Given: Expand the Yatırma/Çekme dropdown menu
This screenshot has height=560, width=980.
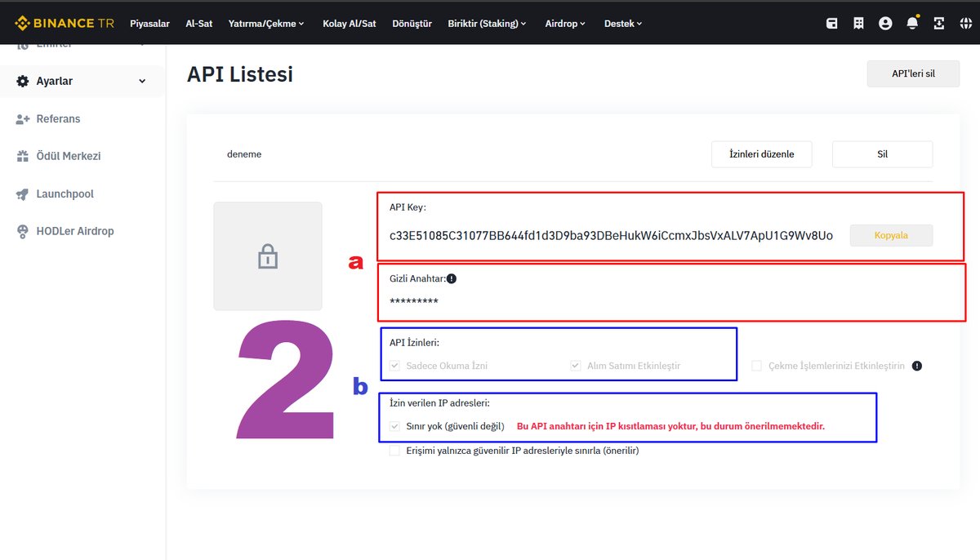Looking at the screenshot, I should 266,24.
